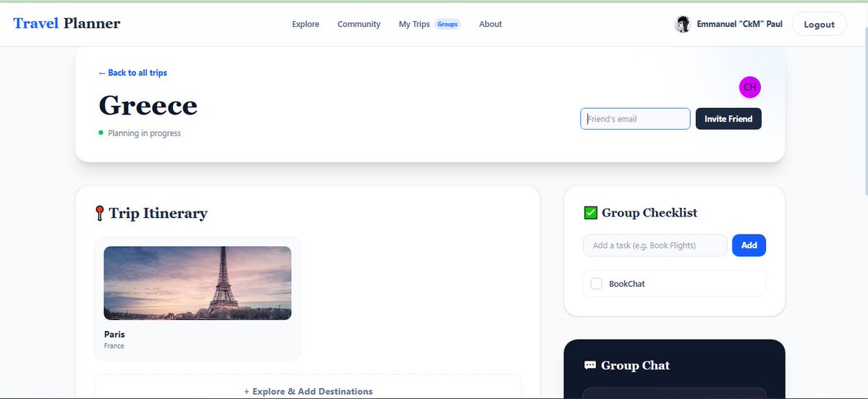
Task: Click the CH member avatar circle
Action: tap(750, 88)
